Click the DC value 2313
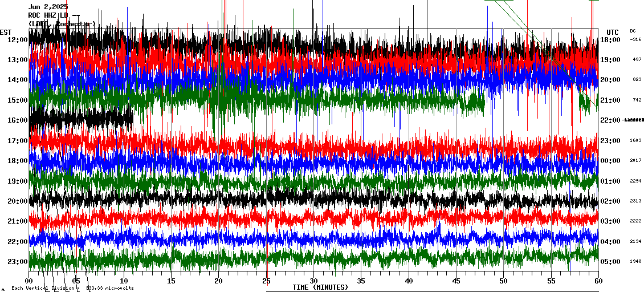The height and width of the screenshot is (296, 644). click(636, 201)
